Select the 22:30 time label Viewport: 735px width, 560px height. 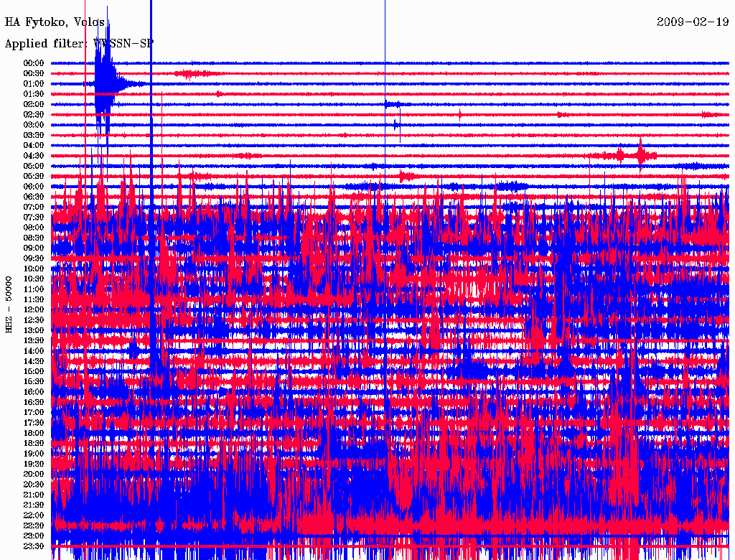click(34, 526)
